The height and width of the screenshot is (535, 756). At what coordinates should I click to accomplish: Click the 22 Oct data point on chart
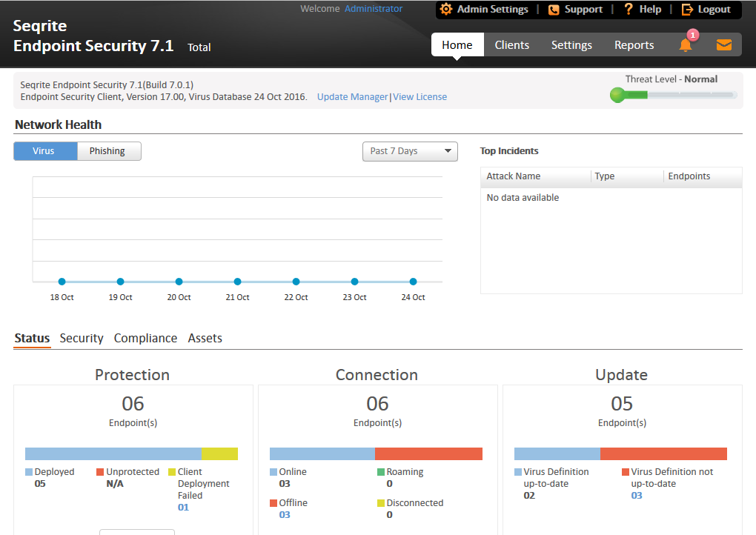point(296,282)
